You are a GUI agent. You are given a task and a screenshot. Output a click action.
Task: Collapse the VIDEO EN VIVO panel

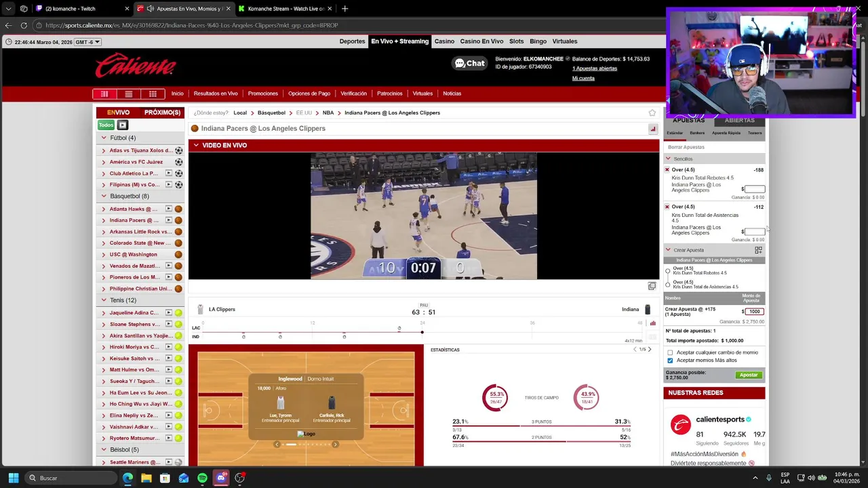point(196,145)
